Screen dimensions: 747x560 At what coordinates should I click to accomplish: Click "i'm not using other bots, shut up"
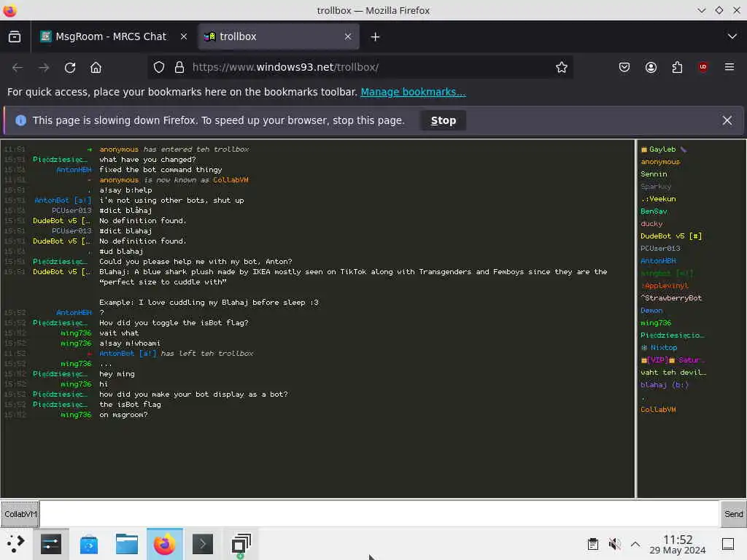click(x=171, y=201)
